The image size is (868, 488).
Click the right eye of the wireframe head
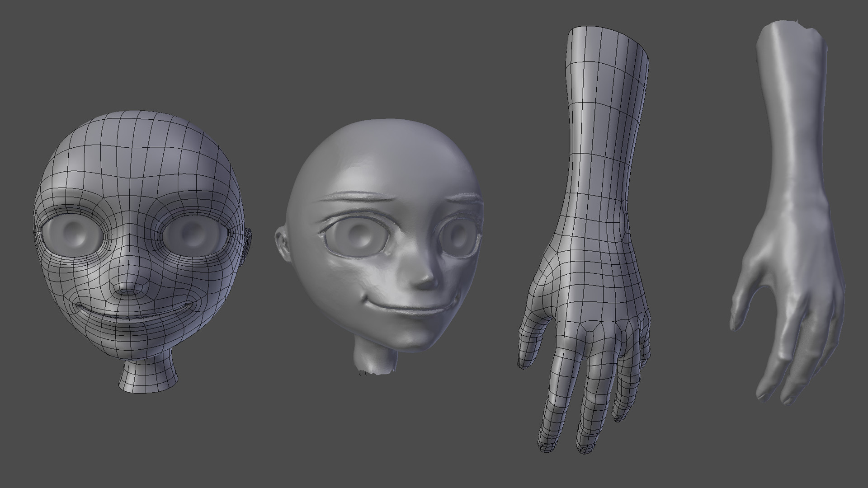pos(194,235)
